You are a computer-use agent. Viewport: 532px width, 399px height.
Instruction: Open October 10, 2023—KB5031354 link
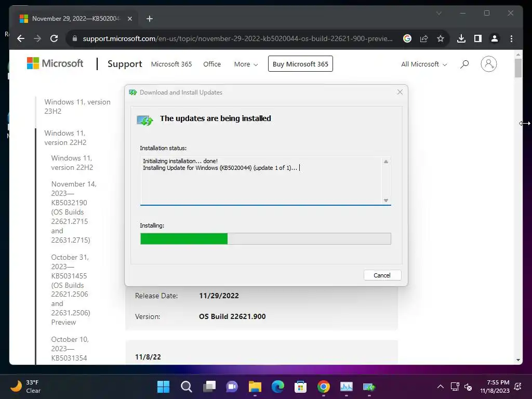click(70, 349)
